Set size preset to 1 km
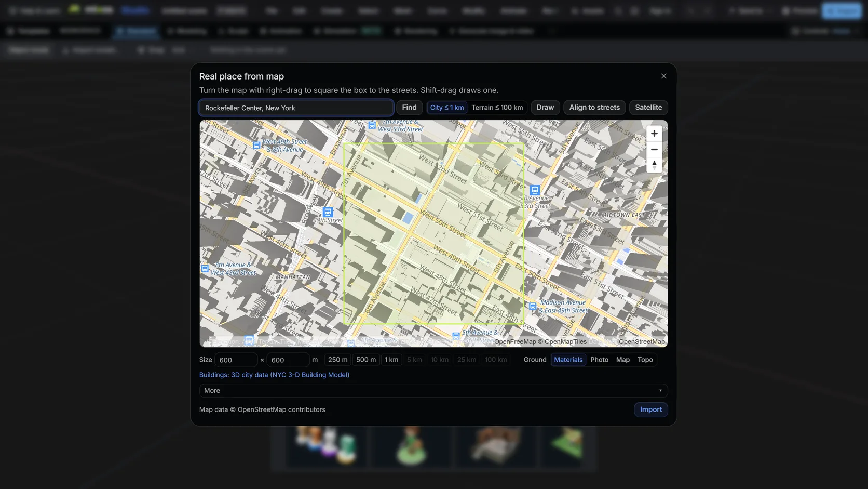Screen dimensions: 868x489 tap(391, 360)
